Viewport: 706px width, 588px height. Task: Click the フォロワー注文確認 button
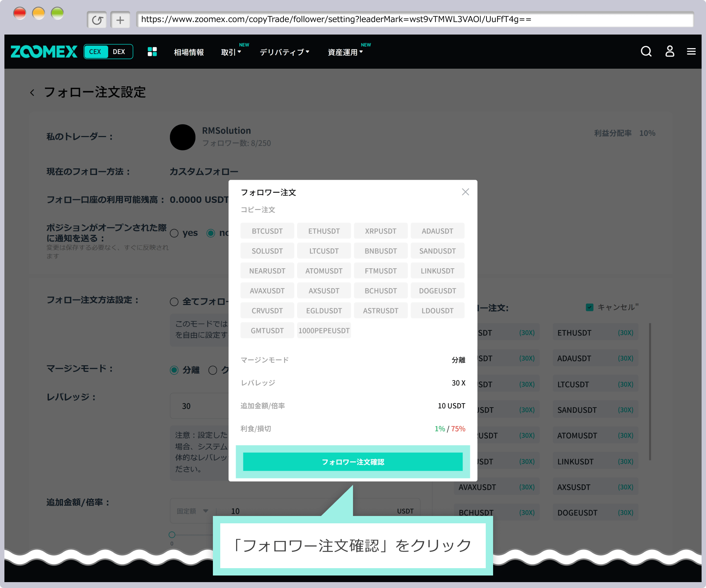pyautogui.click(x=353, y=462)
